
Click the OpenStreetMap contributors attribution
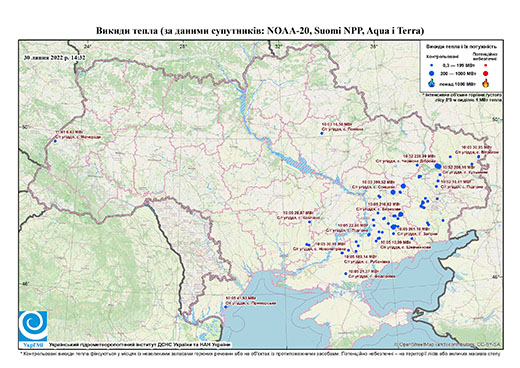[447, 344]
